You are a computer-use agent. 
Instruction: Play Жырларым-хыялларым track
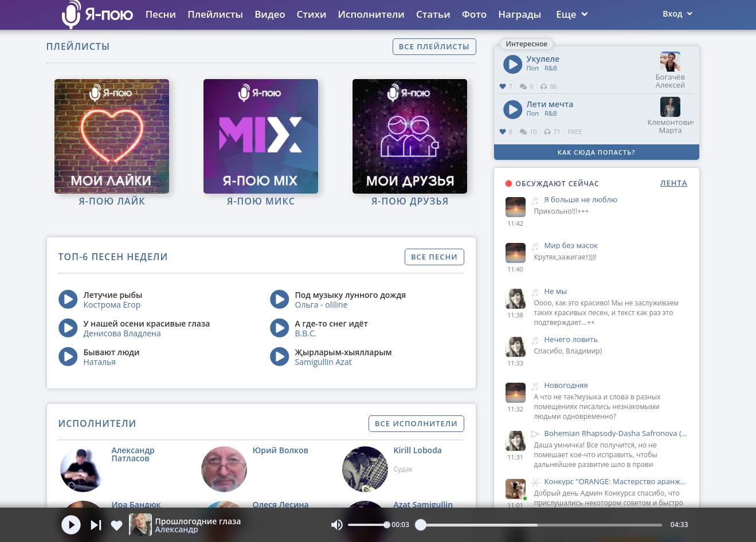click(279, 356)
